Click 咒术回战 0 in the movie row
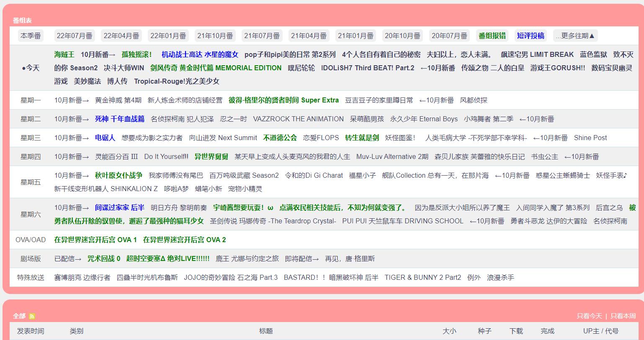Image resolution: width=644 pixels, height=340 pixels. [x=104, y=258]
